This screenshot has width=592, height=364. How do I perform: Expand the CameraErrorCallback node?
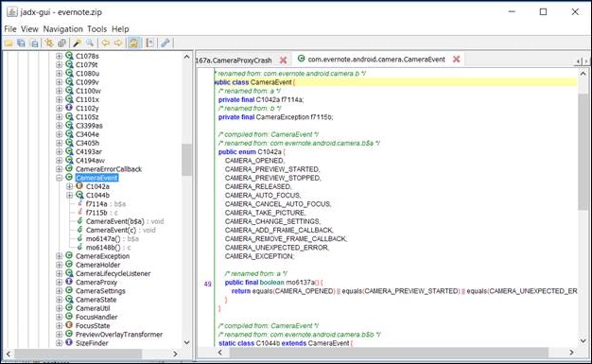pos(60,169)
